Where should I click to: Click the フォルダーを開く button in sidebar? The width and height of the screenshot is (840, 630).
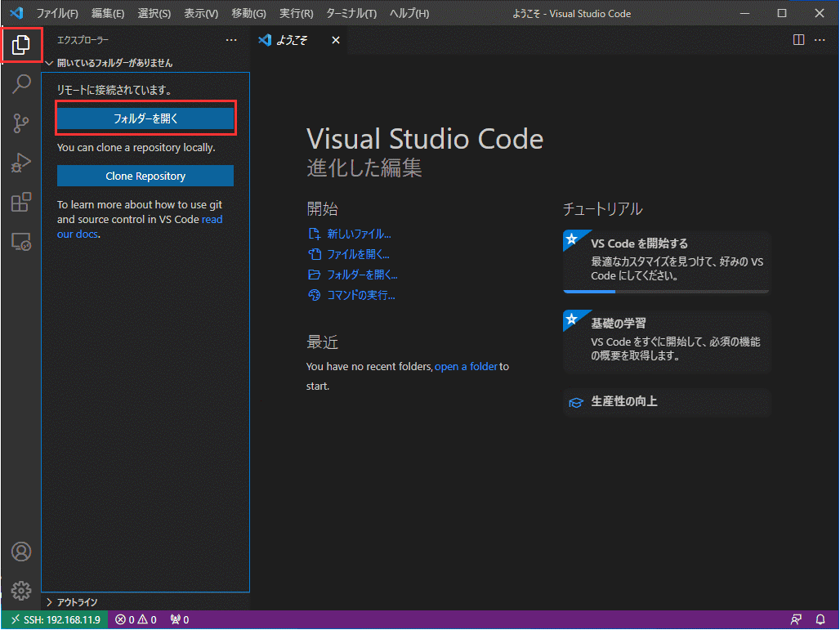coord(145,118)
